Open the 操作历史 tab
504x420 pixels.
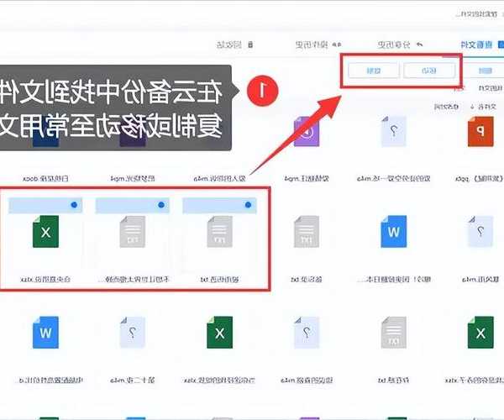click(x=318, y=45)
